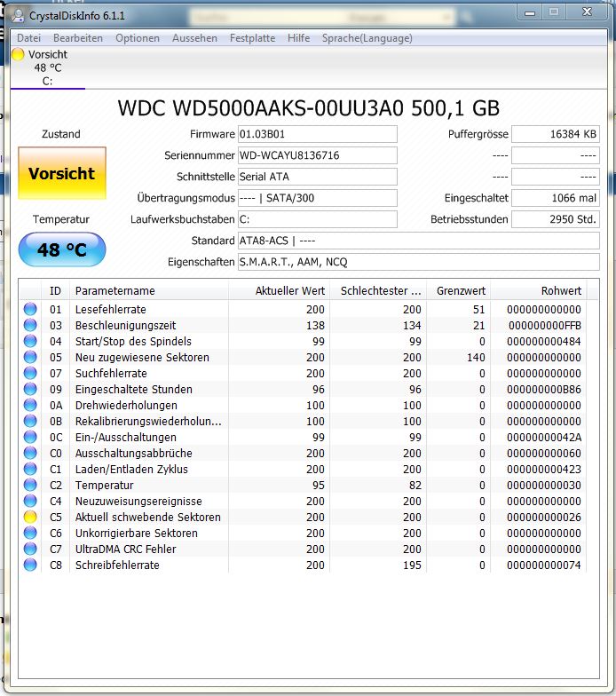Click blue status orb for Schreibfehlerrate
Screen dimensions: 616x696
tap(30, 565)
